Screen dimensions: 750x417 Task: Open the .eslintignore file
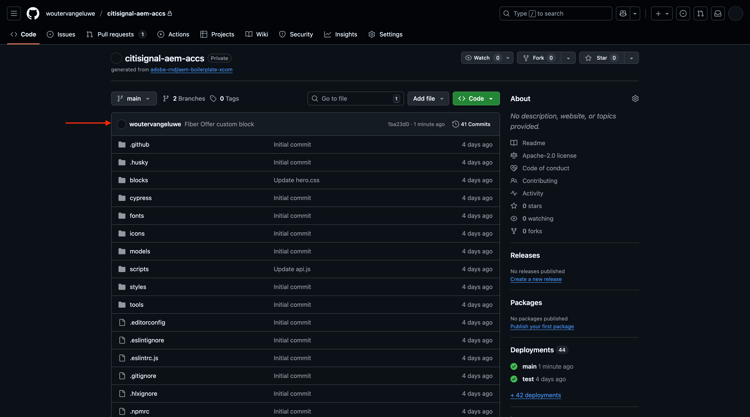[x=147, y=340]
